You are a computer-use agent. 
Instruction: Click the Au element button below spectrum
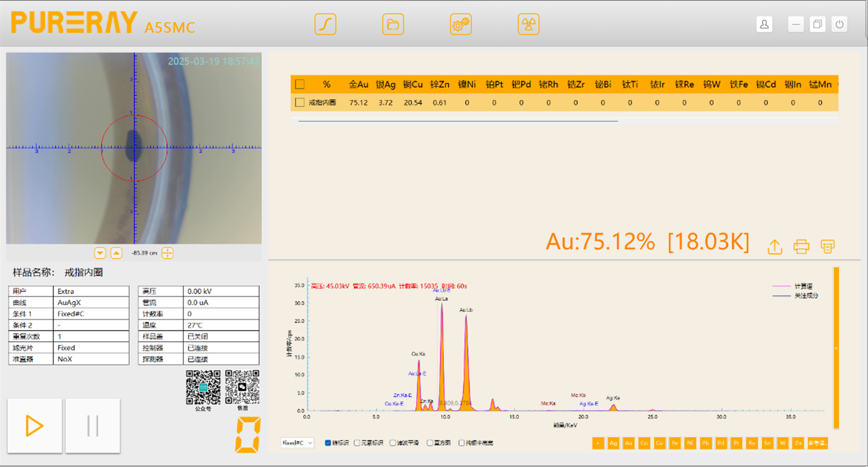coord(628,443)
